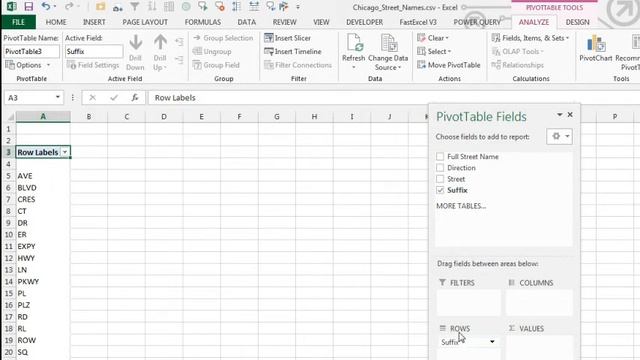Click Change Data Source icon
The image size is (640, 360).
[389, 43]
